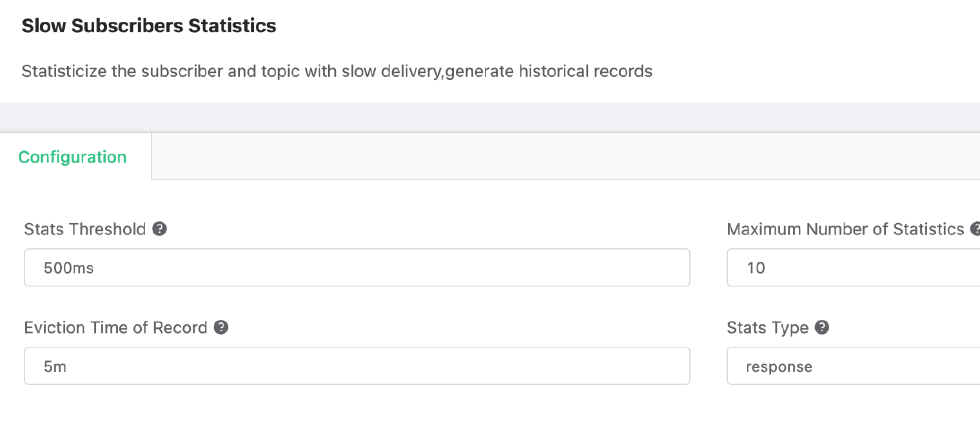This screenshot has width=980, height=423.
Task: Click the Stats Threshold help icon
Action: (160, 229)
